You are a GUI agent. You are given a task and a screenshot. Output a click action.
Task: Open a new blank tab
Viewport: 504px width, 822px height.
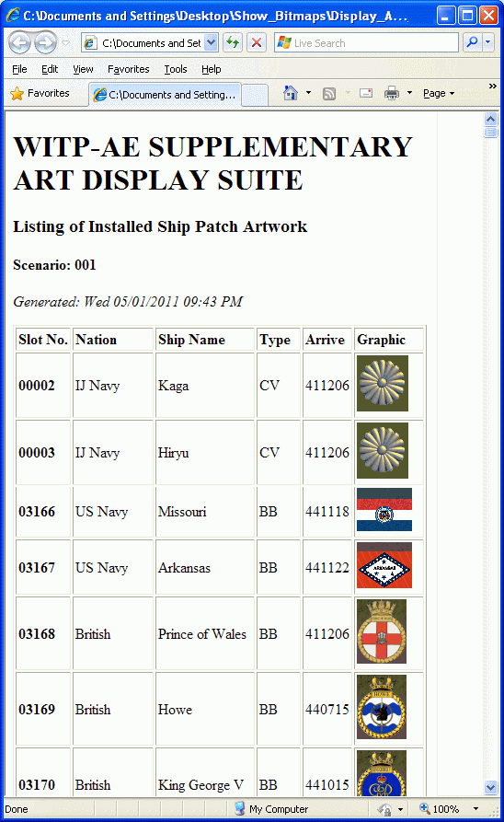point(255,96)
